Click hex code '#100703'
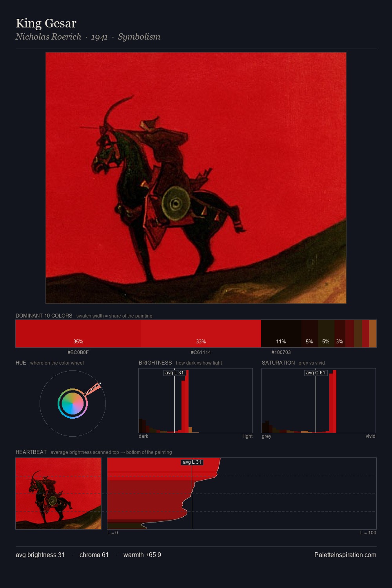The height and width of the screenshot is (588, 392). click(281, 352)
